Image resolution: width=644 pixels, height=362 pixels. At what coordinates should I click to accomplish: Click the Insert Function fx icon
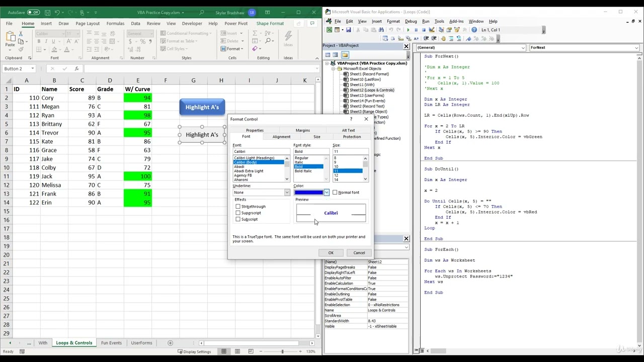(x=76, y=68)
